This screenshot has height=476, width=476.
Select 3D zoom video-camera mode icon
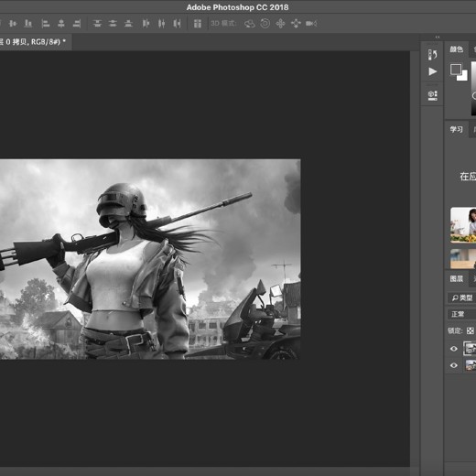pyautogui.click(x=311, y=24)
